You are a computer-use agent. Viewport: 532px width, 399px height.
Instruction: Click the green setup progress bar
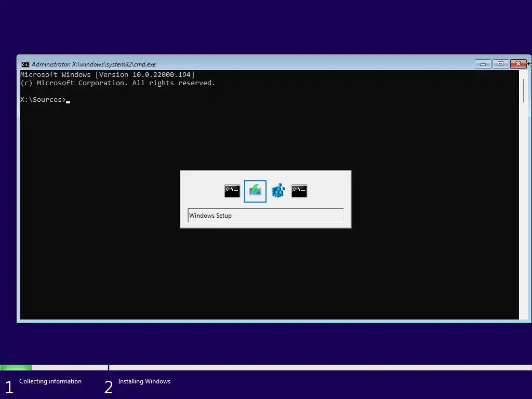pyautogui.click(x=16, y=367)
